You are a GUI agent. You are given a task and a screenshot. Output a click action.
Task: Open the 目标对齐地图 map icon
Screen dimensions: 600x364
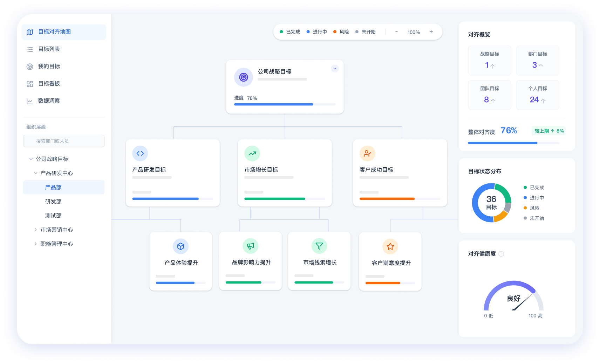30,32
